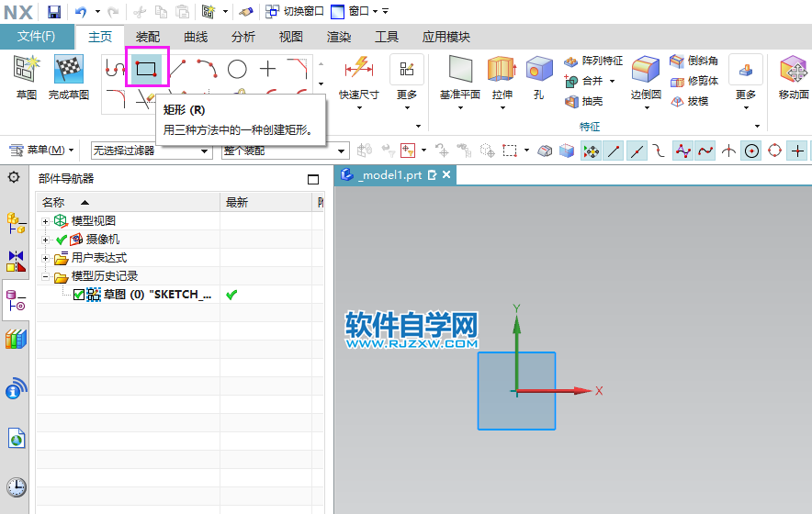Toggle the circle center snap point option
The height and width of the screenshot is (514, 812).
(751, 151)
